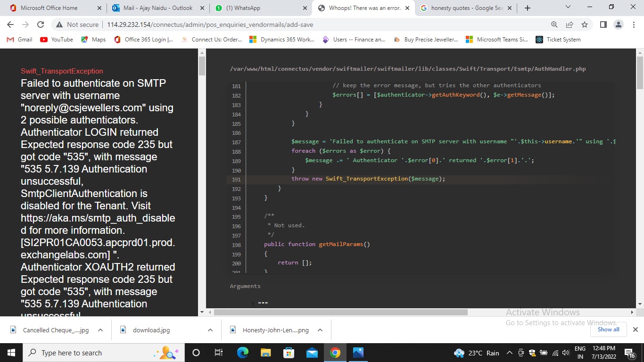Click Show all downloads button
The width and height of the screenshot is (644, 362).
point(608,329)
